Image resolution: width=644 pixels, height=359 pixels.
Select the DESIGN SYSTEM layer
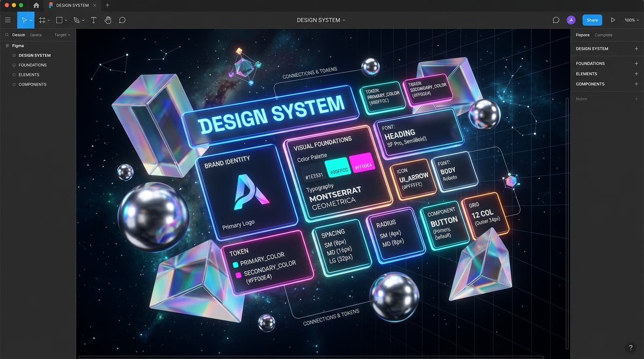[38, 55]
